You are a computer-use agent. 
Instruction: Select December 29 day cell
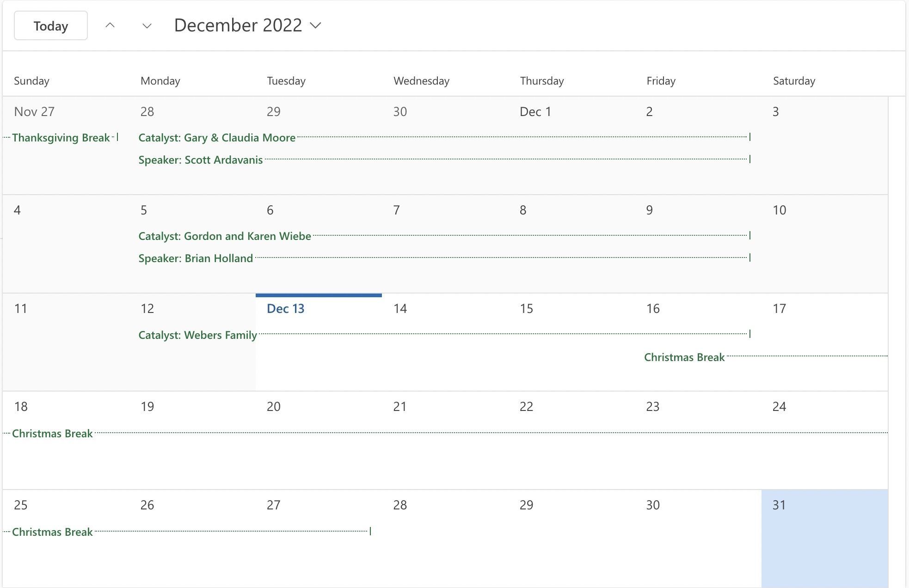[571, 539]
